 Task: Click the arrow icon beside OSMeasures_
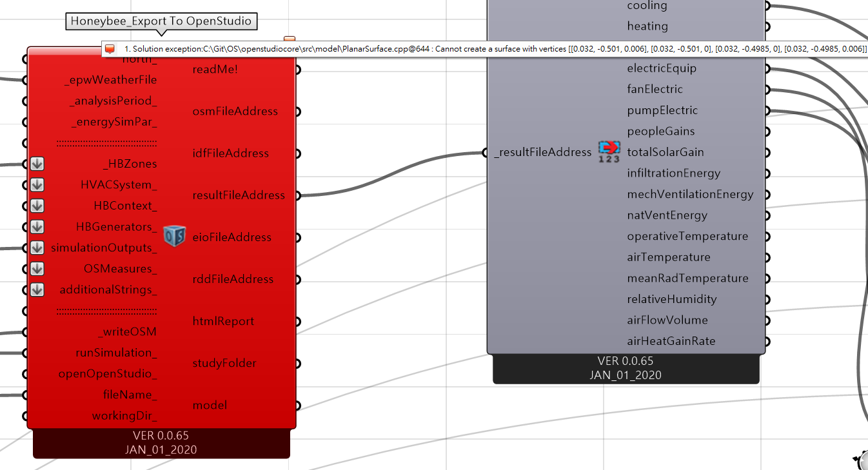[37, 269]
